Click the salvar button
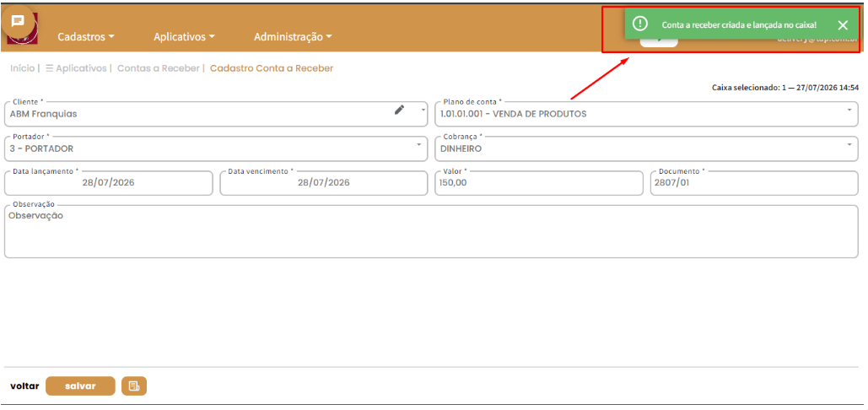 click(80, 386)
